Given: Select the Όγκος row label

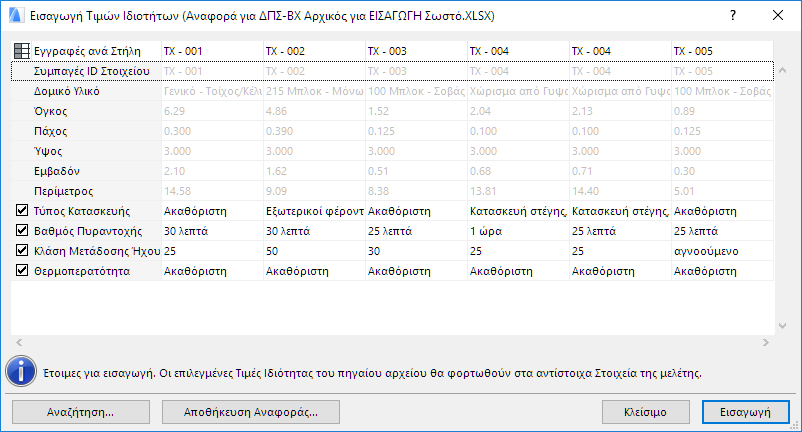Looking at the screenshot, I should tap(50, 111).
